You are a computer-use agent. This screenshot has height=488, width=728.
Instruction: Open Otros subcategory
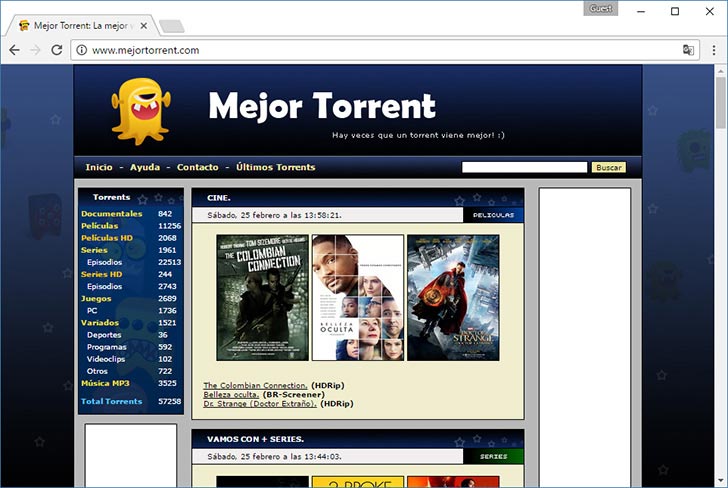coord(97,371)
